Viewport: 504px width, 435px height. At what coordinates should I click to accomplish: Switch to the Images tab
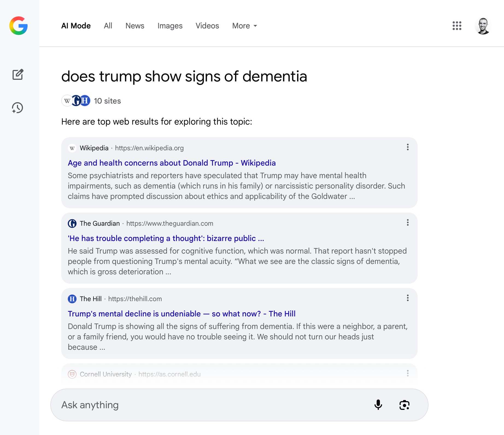coord(170,26)
